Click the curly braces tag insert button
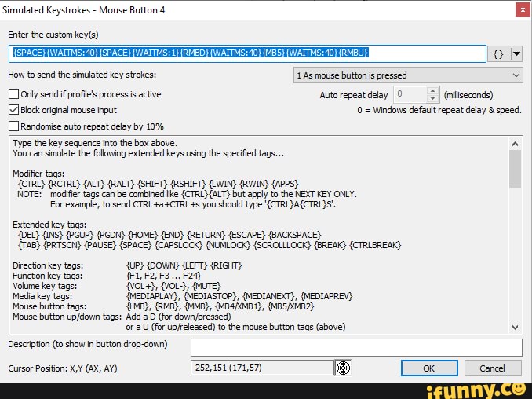The height and width of the screenshot is (399, 532). coord(498,54)
